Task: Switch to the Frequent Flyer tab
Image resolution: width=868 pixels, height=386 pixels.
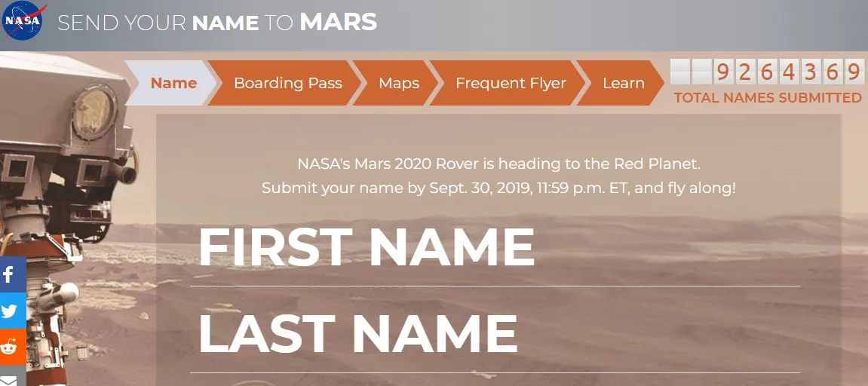Action: tap(511, 83)
